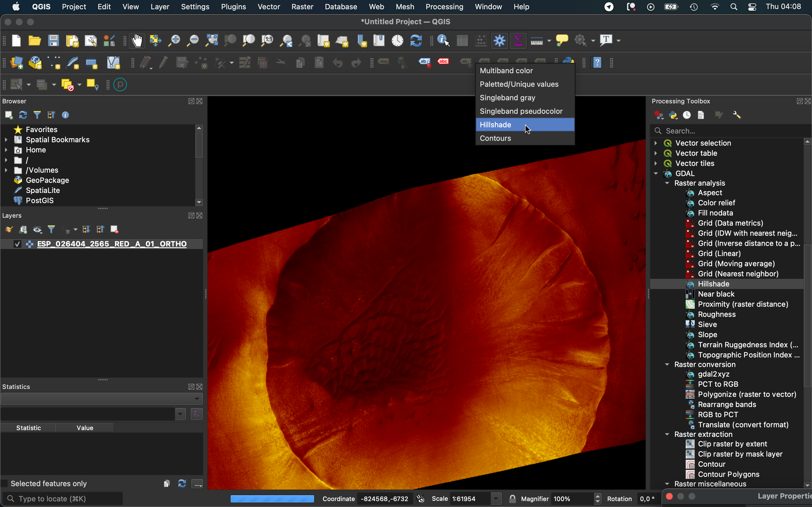
Task: Click the blue rendering progress bar
Action: 272,499
